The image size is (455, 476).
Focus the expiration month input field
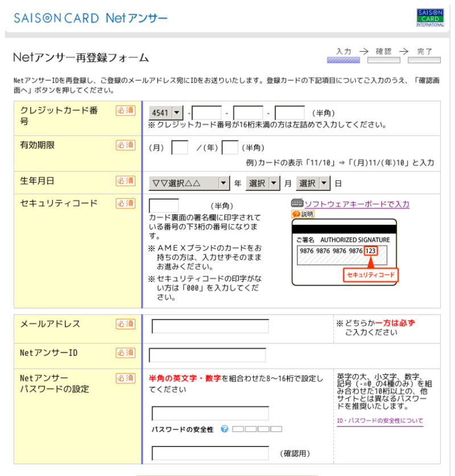coord(180,148)
